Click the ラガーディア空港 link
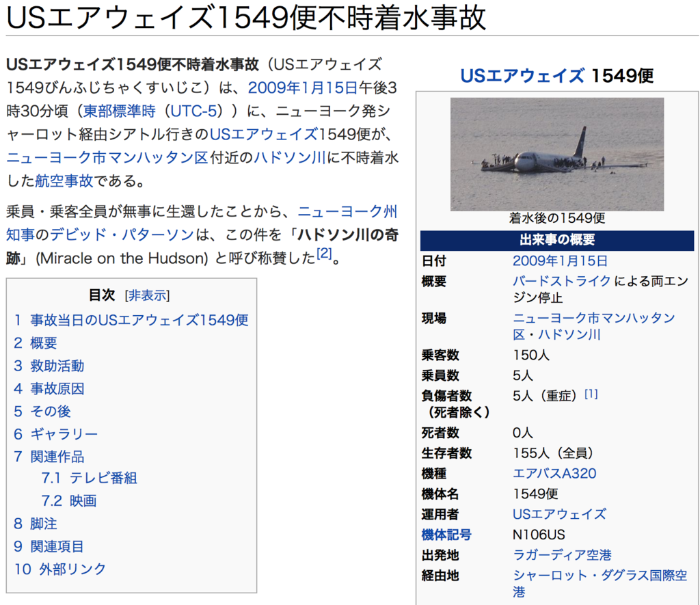 tap(562, 555)
